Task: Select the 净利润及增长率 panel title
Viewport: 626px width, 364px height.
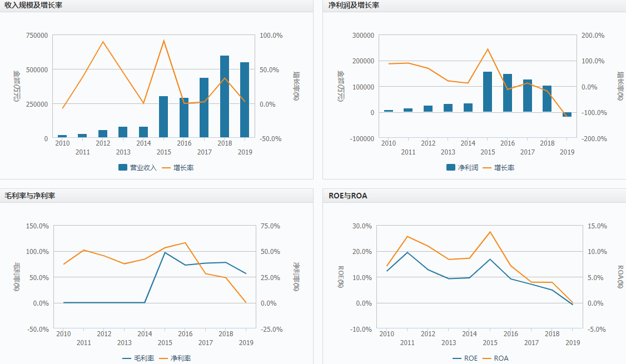Action: pyautogui.click(x=353, y=5)
